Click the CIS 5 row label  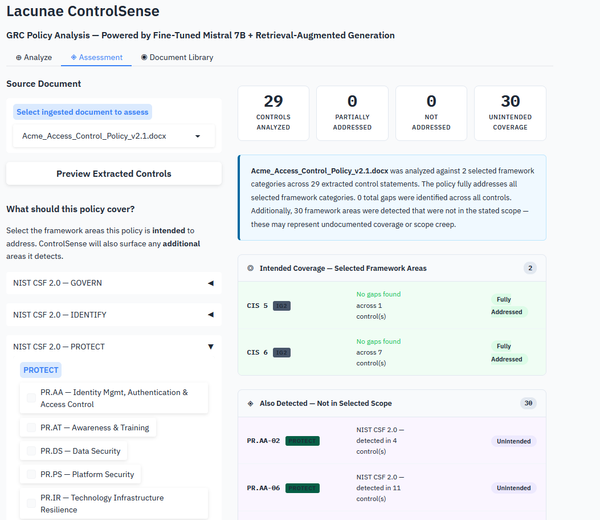(x=257, y=306)
